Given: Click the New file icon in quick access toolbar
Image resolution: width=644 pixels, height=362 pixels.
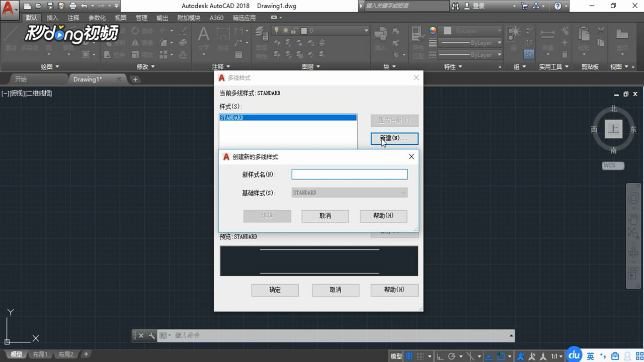Looking at the screenshot, I should pyautogui.click(x=27, y=6).
